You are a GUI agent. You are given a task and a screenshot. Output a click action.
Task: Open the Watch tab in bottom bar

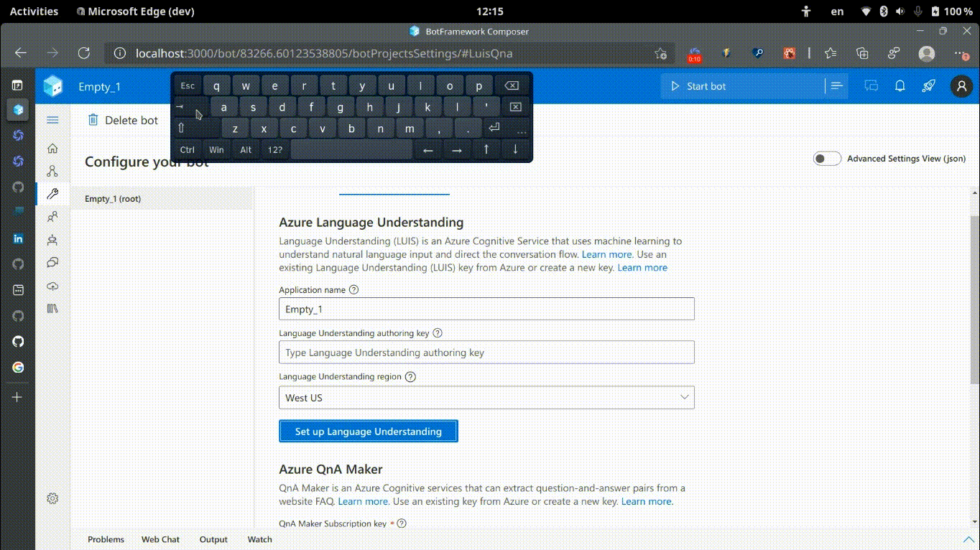click(x=259, y=539)
